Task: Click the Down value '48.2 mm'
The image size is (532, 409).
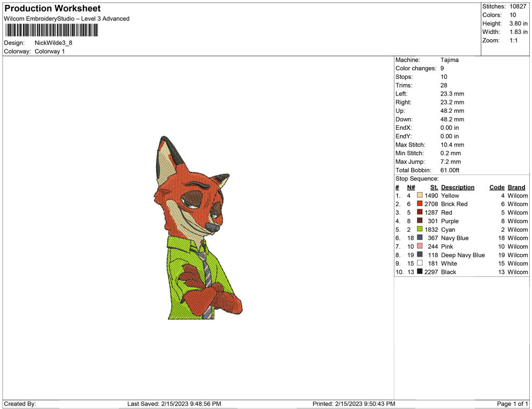Action: click(452, 119)
